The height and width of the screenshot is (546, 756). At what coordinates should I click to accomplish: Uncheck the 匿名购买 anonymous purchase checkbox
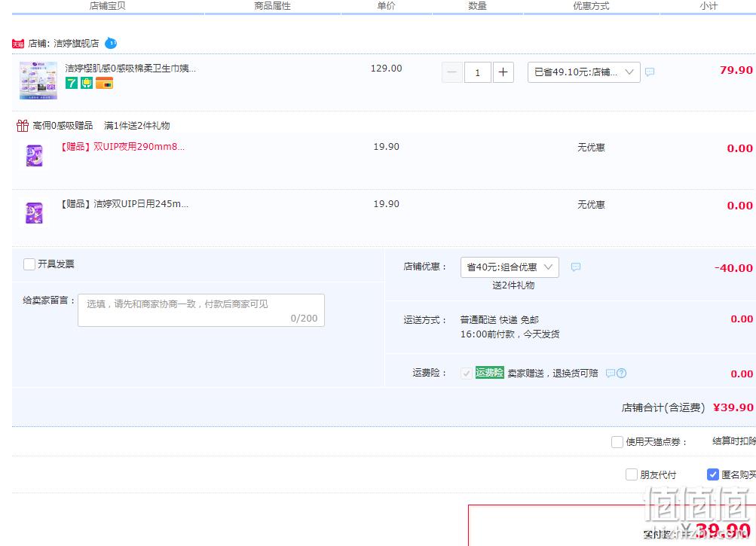[x=712, y=474]
